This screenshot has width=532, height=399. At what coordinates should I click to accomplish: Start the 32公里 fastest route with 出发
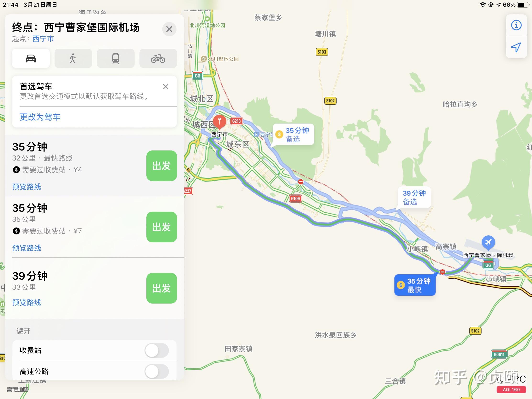pos(162,166)
